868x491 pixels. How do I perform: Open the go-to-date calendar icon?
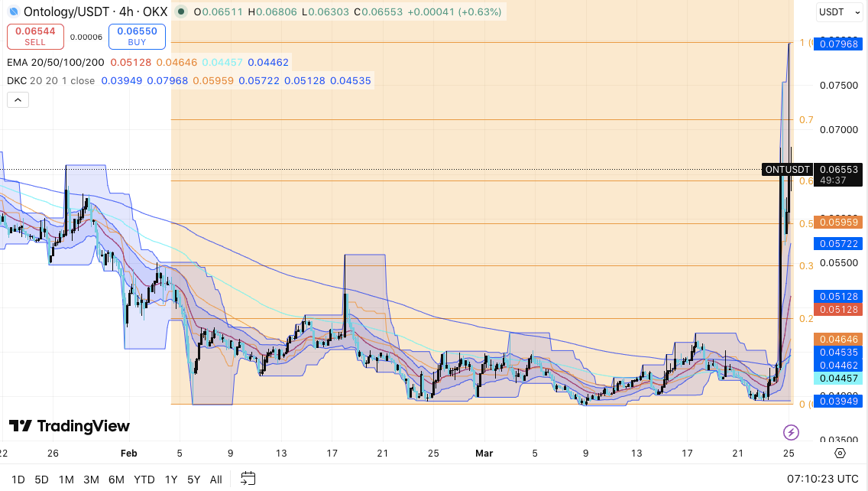click(248, 479)
